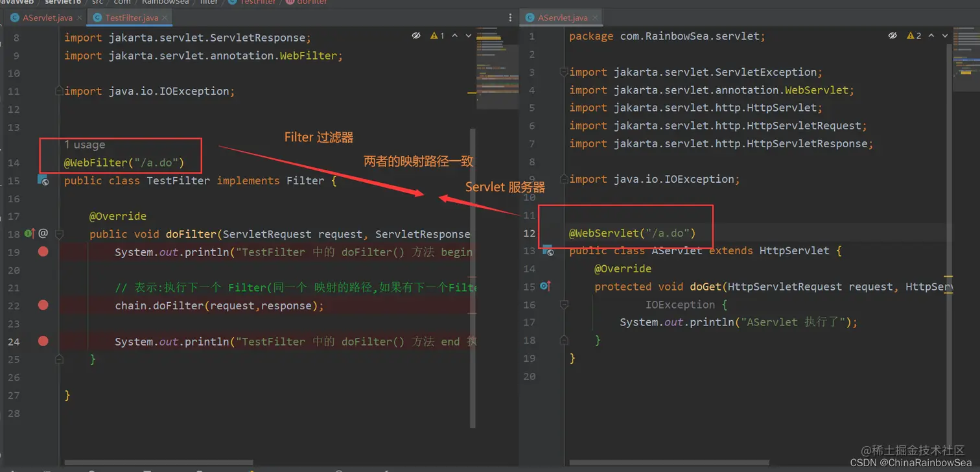Screen dimensions: 980x472
Task: Toggle line 19 breakpoint in TestFilter
Action: click(43, 252)
